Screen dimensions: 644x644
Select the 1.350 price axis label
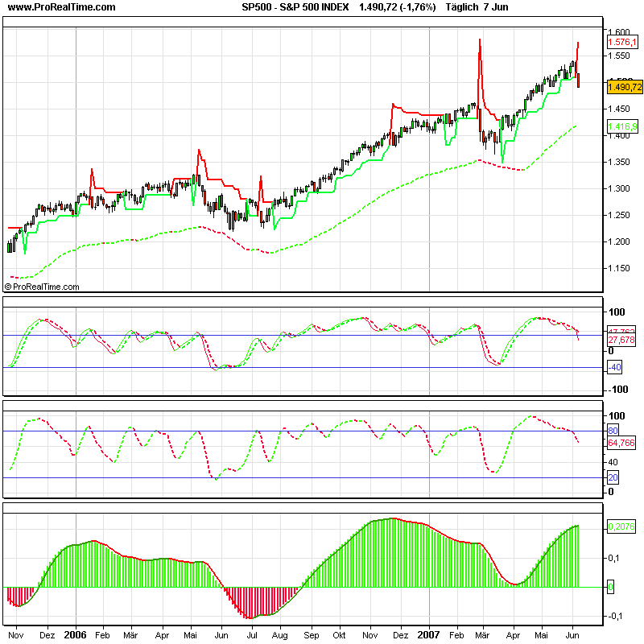[619, 162]
